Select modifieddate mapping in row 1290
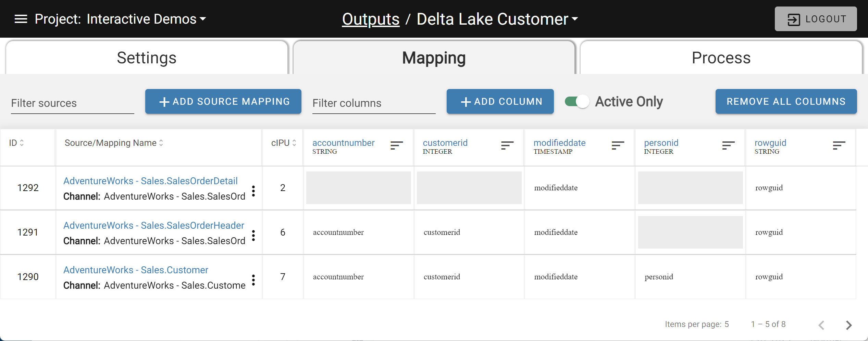868x341 pixels. 556,277
